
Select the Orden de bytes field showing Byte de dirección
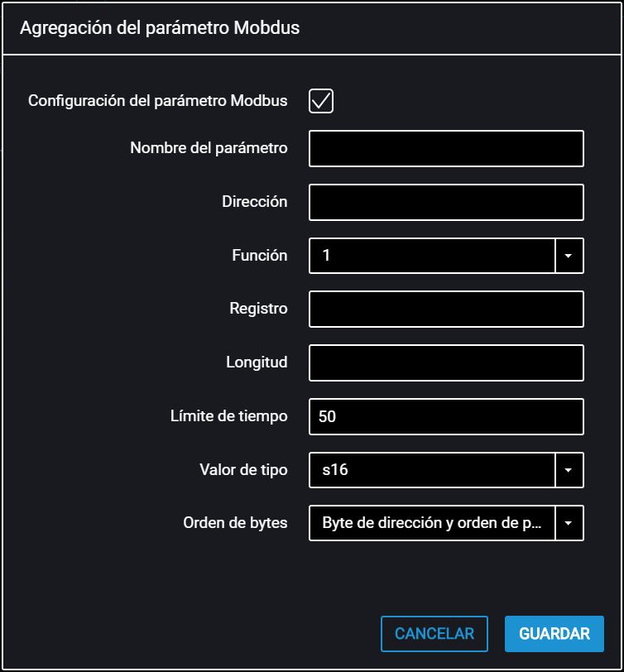click(x=430, y=523)
